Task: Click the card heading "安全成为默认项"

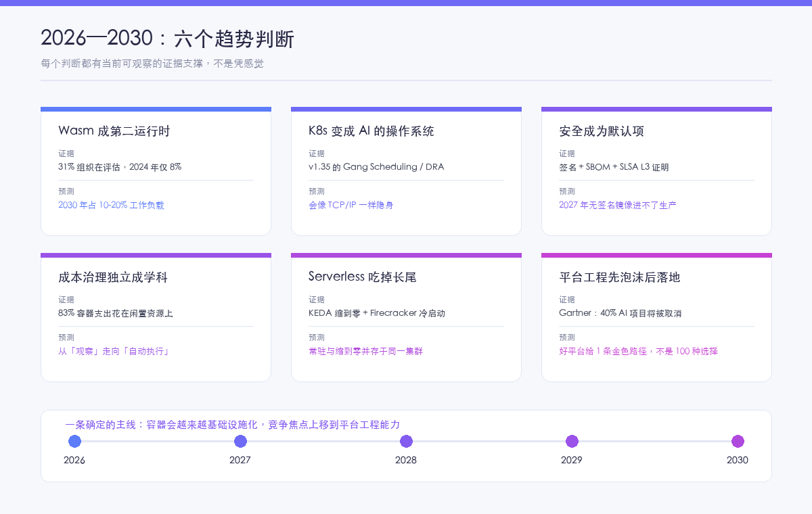Action: tap(602, 131)
